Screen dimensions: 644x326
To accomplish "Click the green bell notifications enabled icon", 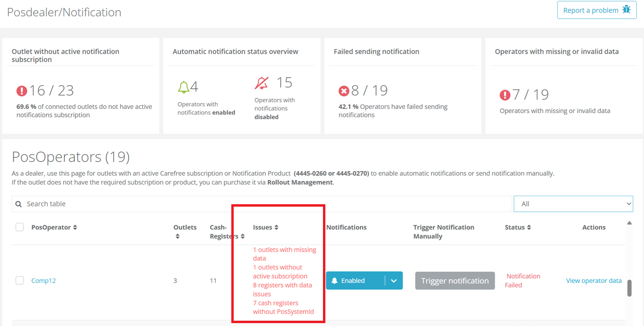I will [183, 87].
